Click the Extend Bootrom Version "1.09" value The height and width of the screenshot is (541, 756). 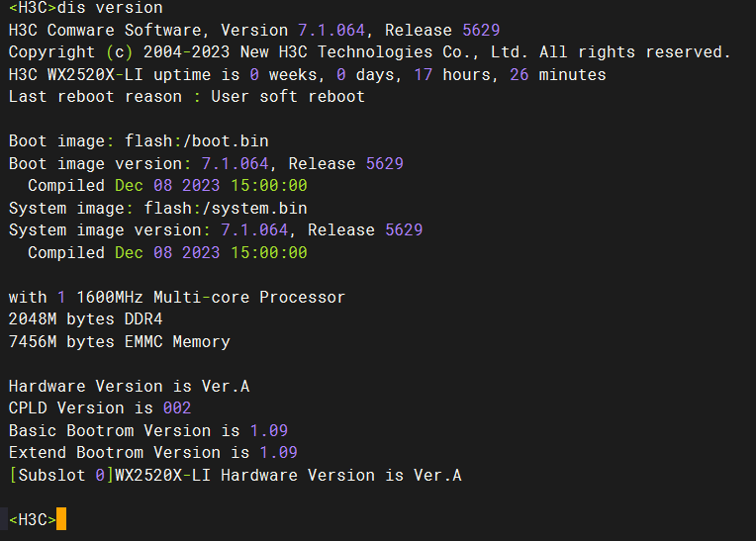279,453
